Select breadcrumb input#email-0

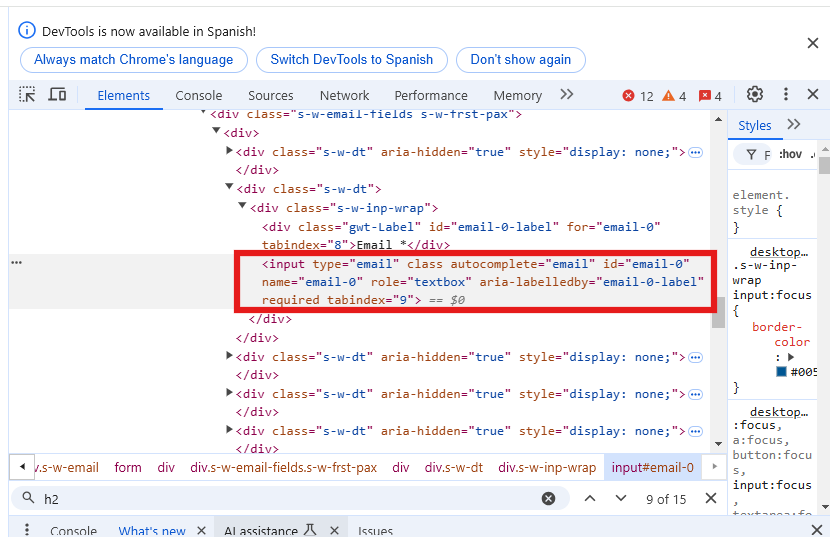click(x=652, y=468)
